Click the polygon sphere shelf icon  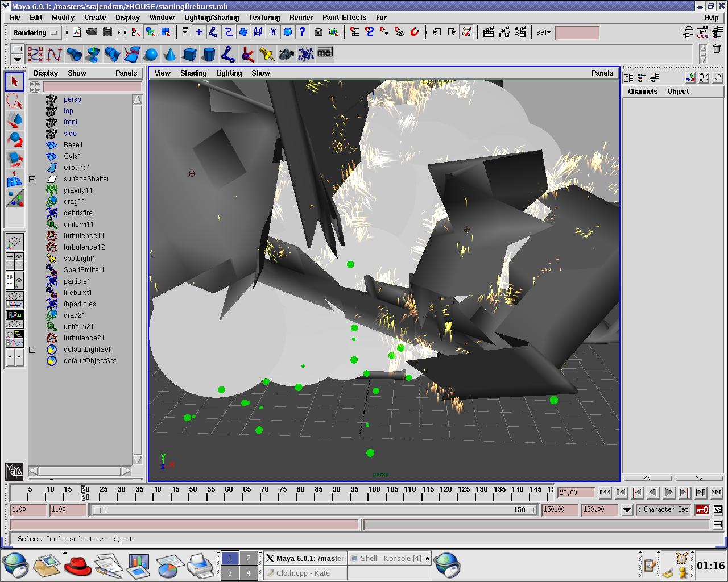pyautogui.click(x=151, y=55)
